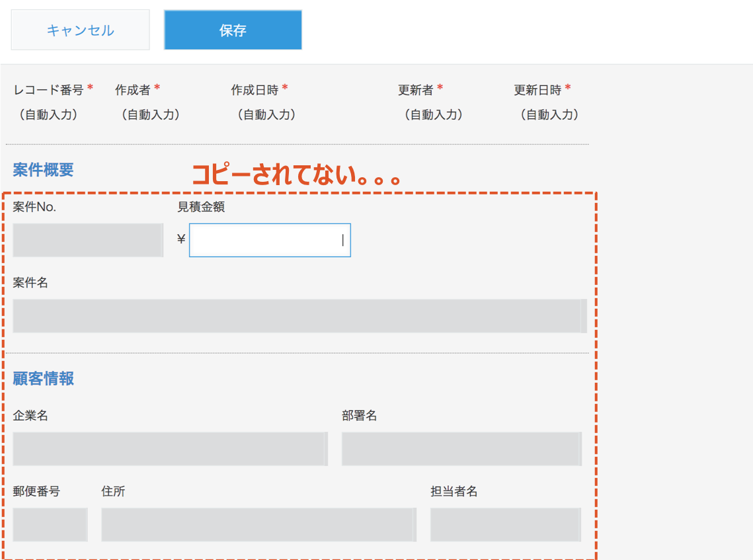This screenshot has height=560, width=753.
Task: Click the レコード番号 field label
Action: (48, 90)
